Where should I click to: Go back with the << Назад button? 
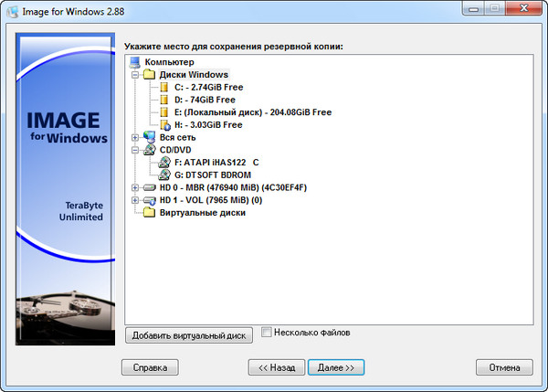click(277, 367)
